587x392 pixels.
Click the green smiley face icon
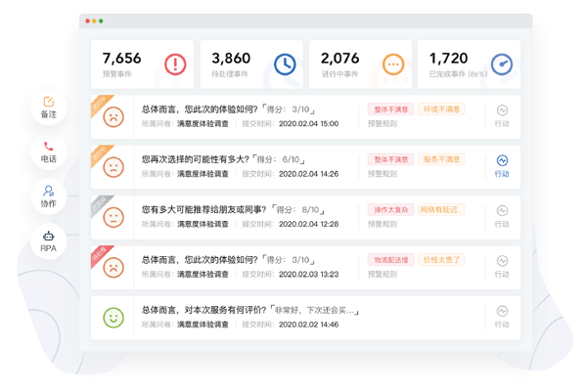click(x=113, y=318)
